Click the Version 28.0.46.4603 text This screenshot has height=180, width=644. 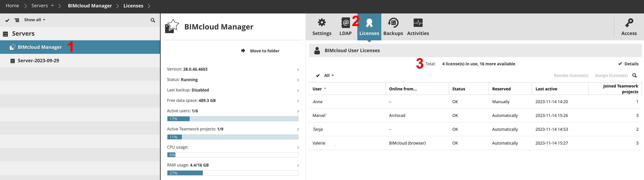pos(187,69)
